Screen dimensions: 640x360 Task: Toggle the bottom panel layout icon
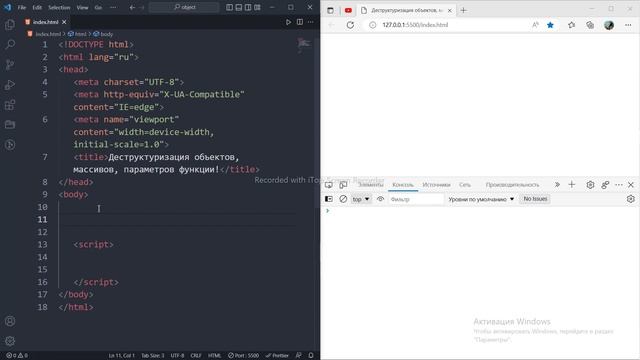tap(239, 7)
